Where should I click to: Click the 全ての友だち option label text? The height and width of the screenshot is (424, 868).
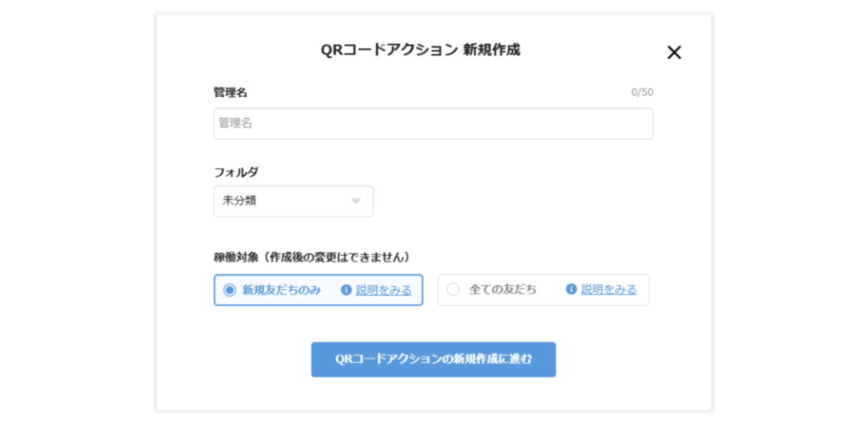tap(503, 290)
